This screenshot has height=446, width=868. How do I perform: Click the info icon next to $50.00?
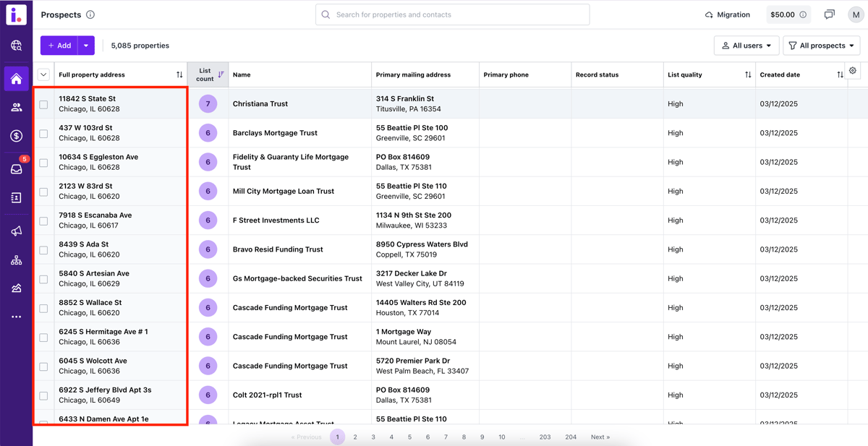point(803,14)
